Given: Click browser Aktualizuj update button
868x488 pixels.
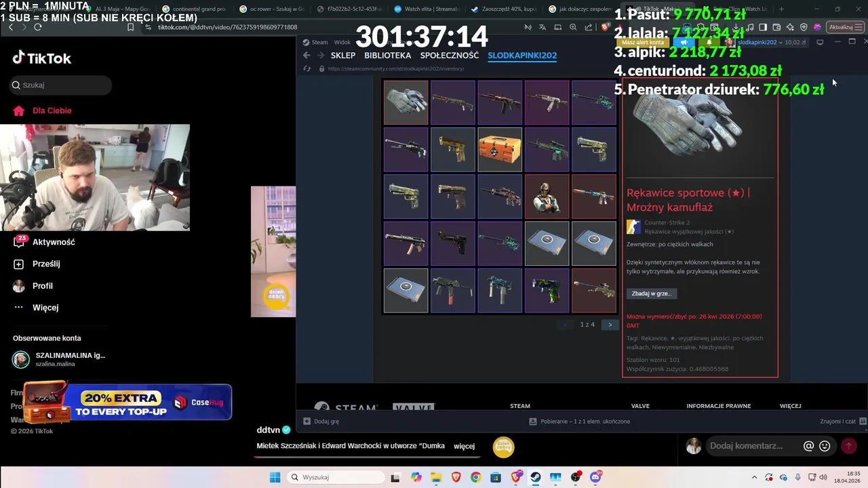Looking at the screenshot, I should (x=845, y=27).
